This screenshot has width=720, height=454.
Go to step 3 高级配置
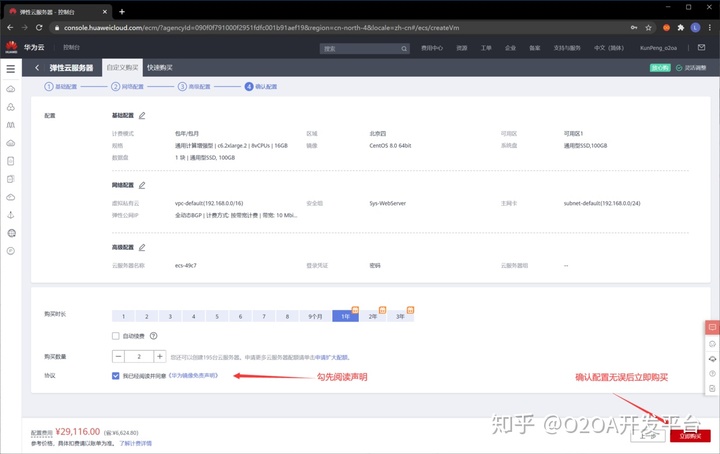tap(194, 86)
